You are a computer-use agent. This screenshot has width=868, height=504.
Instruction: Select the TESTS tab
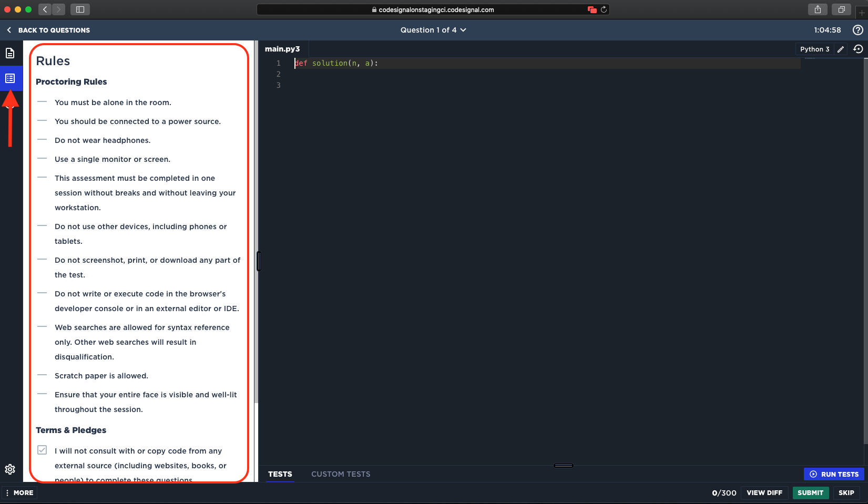280,474
